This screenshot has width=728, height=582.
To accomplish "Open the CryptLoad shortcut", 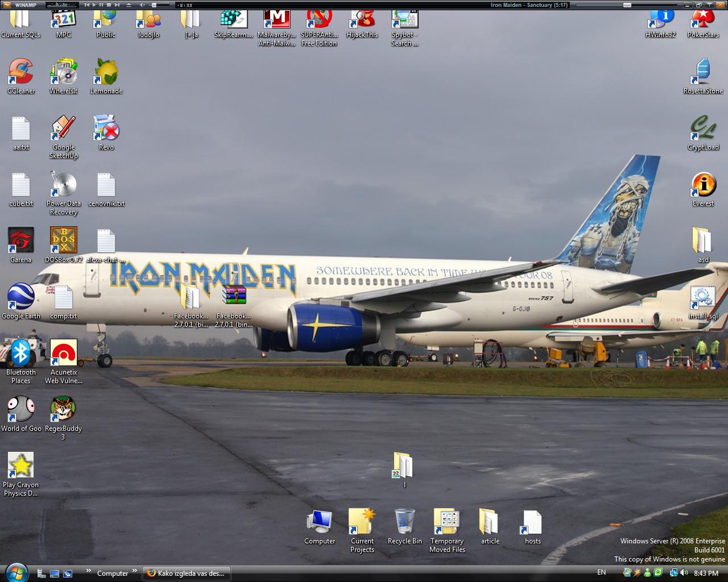I will 704,132.
